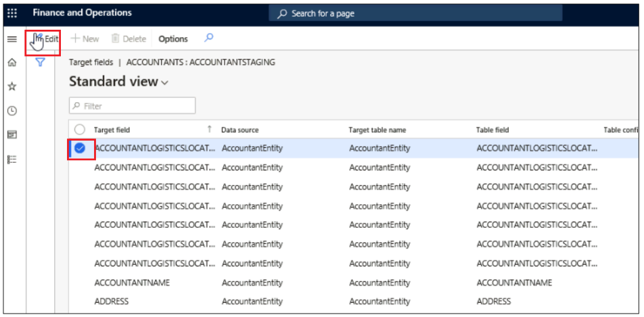
Task: Open Modules list icon in sidebar
Action: point(12,160)
